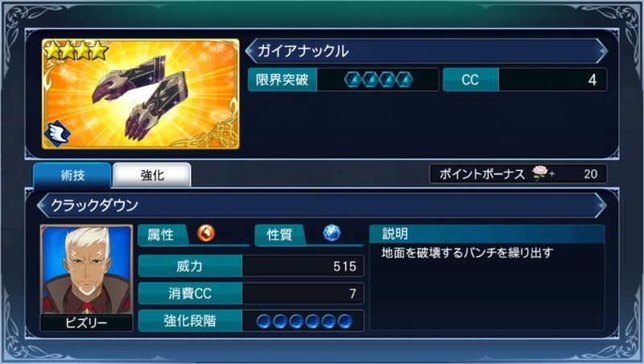The image size is (644, 364).
Task: Open the ビズリー character portrait
Action: pos(86,278)
